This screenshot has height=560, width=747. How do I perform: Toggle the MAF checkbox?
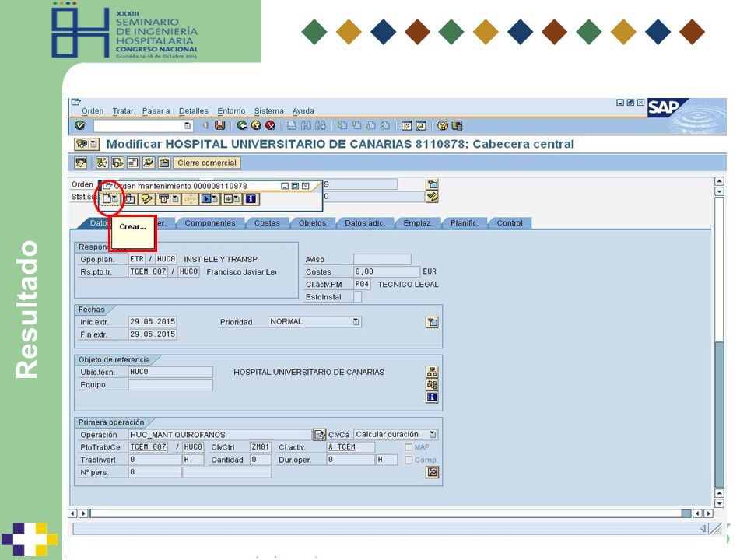tap(409, 447)
